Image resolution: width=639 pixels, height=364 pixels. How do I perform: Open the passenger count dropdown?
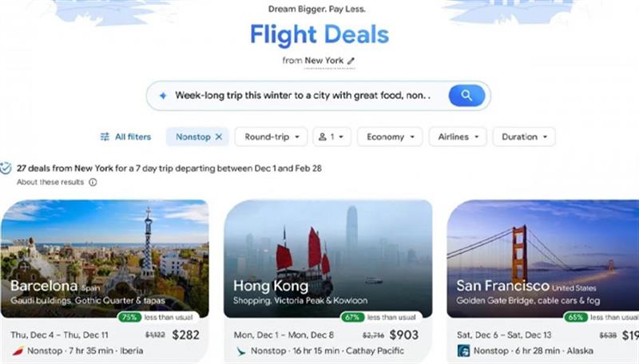coord(331,136)
